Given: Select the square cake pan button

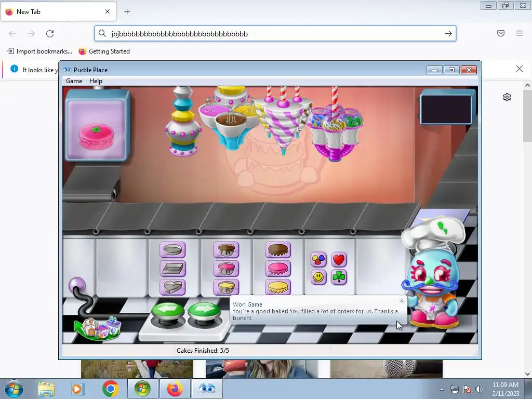Looking at the screenshot, I should (x=172, y=269).
